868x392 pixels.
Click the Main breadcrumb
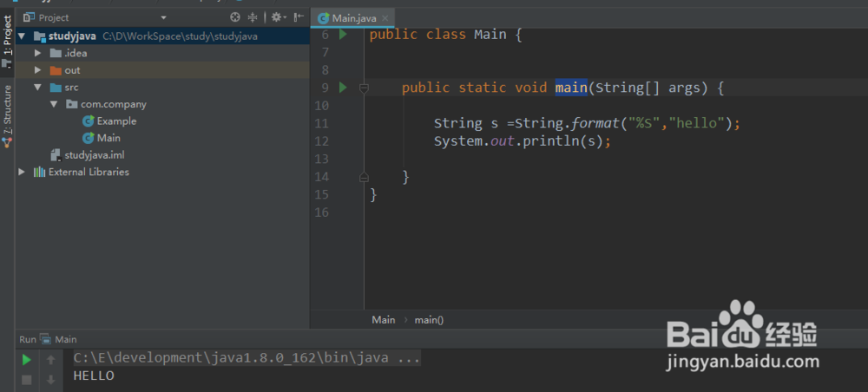[384, 319]
